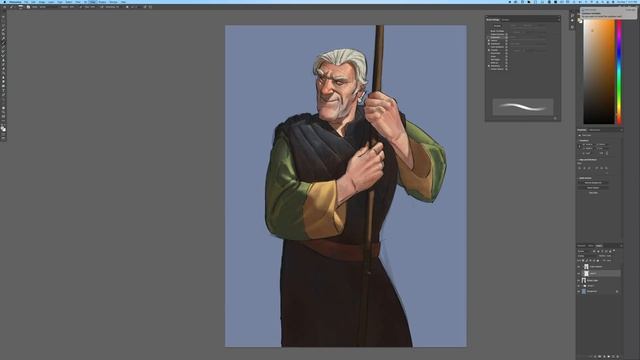Open the tool preset picker in the options bar
The image size is (640, 360).
[11, 7]
